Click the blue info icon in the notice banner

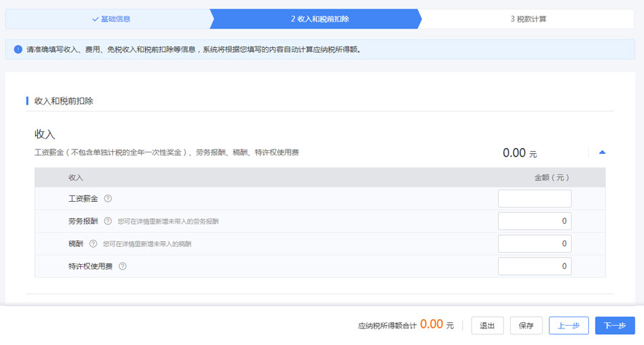click(x=18, y=49)
